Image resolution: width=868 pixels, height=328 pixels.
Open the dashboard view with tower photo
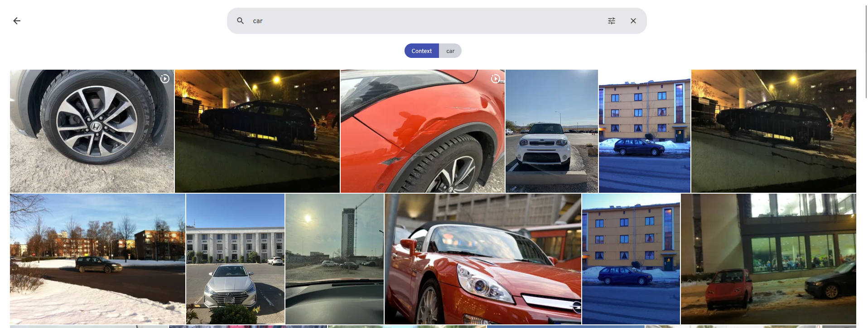pos(334,259)
